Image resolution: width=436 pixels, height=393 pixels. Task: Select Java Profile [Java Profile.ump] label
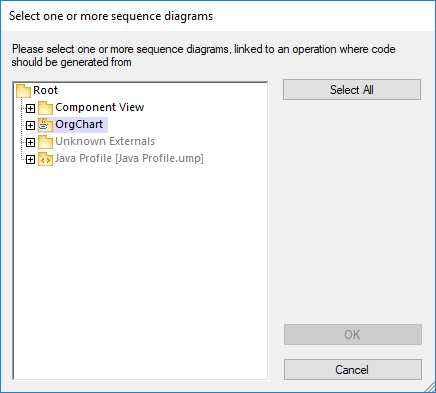point(129,158)
